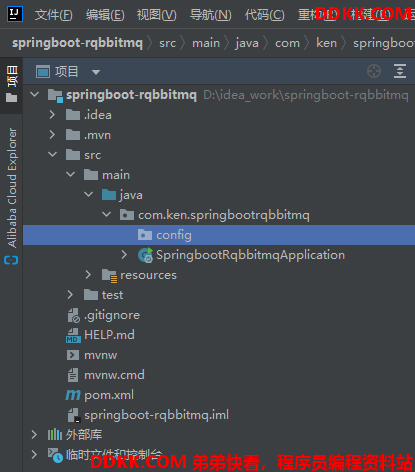Open the 项目 view dropdown arrow
This screenshot has height=472, width=415.
click(x=96, y=72)
